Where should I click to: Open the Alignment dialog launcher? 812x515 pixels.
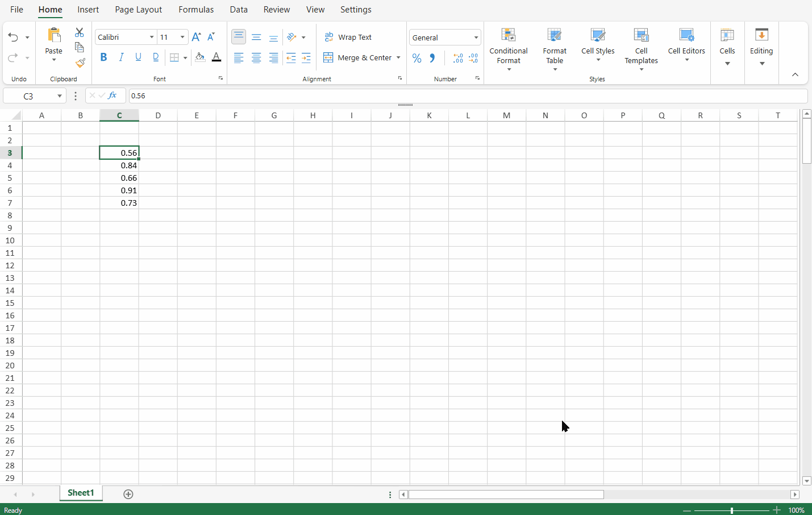coord(400,78)
